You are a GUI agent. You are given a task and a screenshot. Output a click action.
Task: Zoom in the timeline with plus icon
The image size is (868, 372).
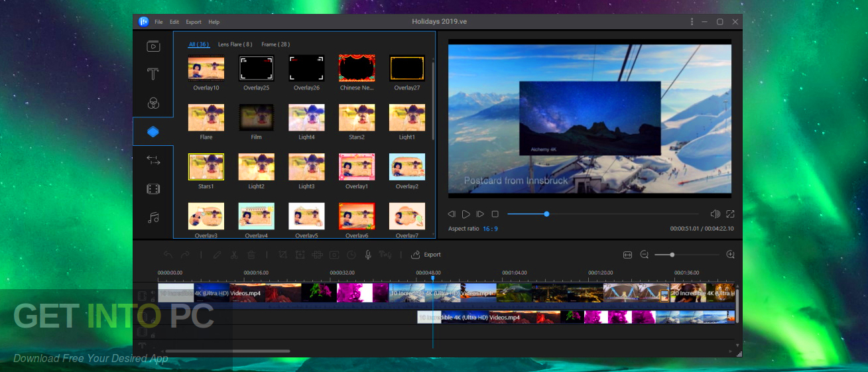[731, 255]
